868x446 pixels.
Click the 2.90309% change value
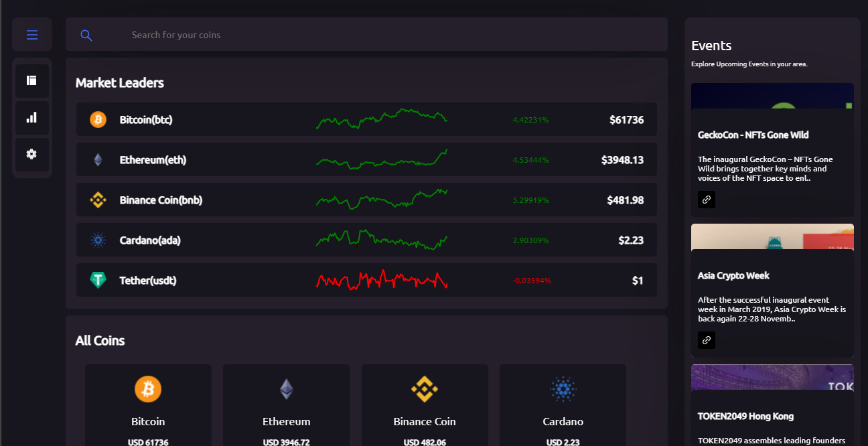coord(531,240)
